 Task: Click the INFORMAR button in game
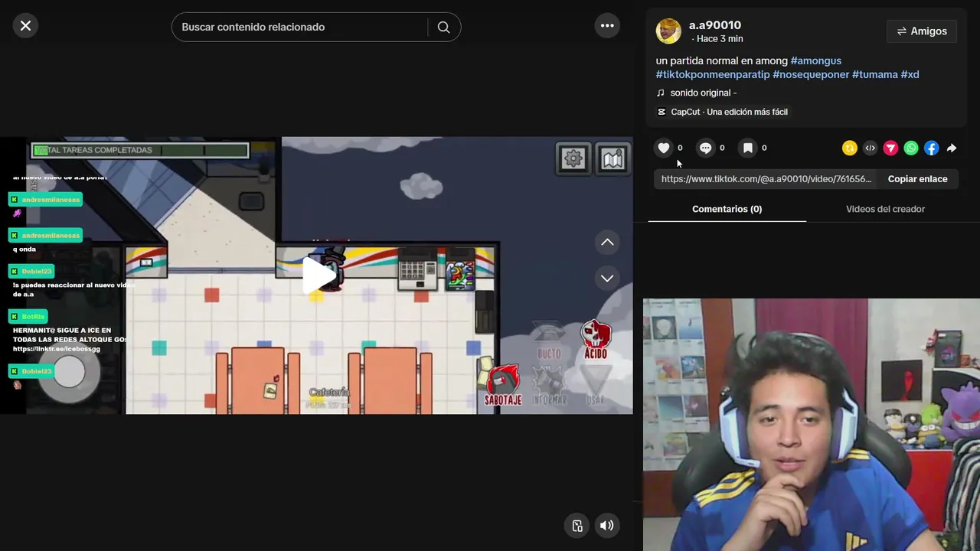coord(549,386)
